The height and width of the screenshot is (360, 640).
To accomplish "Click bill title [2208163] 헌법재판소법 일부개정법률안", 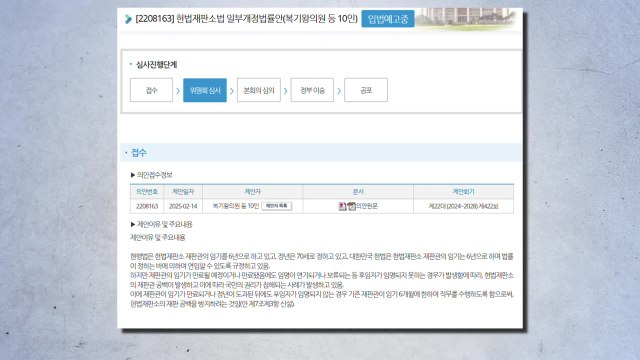I will coord(247,19).
